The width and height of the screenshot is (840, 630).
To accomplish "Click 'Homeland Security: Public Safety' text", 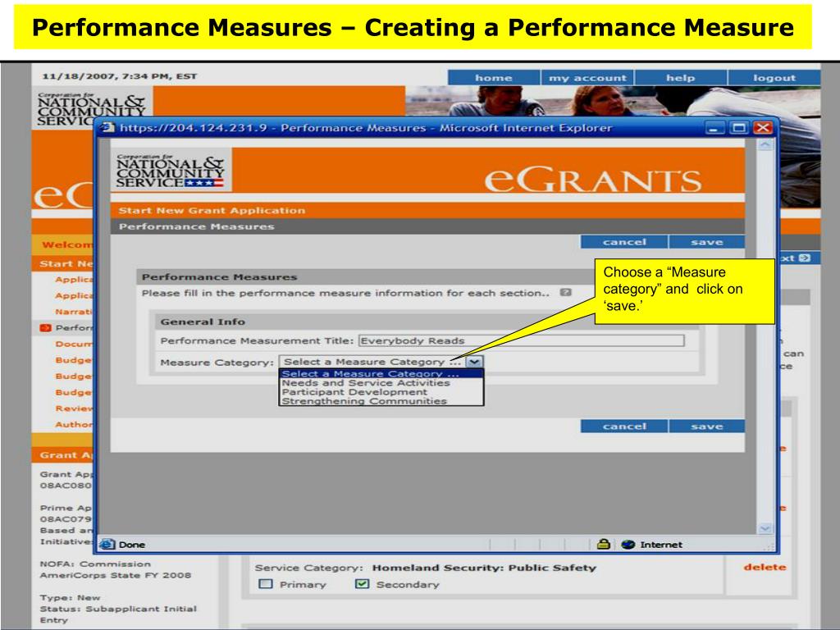I will coord(484,568).
